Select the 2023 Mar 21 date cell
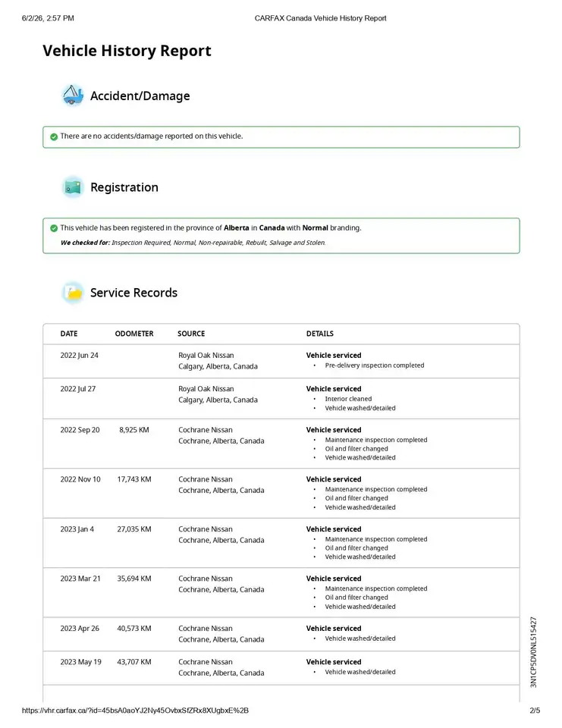Screen dimensions: 562x728 tap(80, 579)
